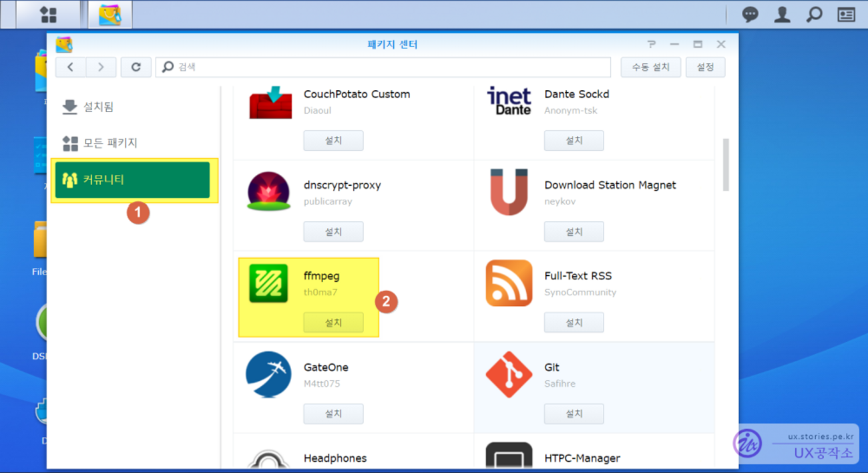Image resolution: width=868 pixels, height=473 pixels.
Task: Click the Package Center taskbar icon
Action: click(110, 15)
